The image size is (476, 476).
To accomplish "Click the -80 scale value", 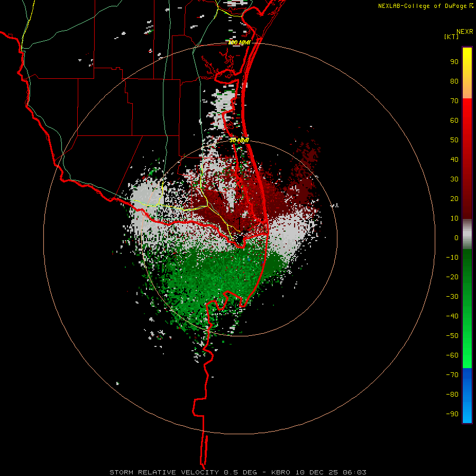I will pyautogui.click(x=452, y=395).
